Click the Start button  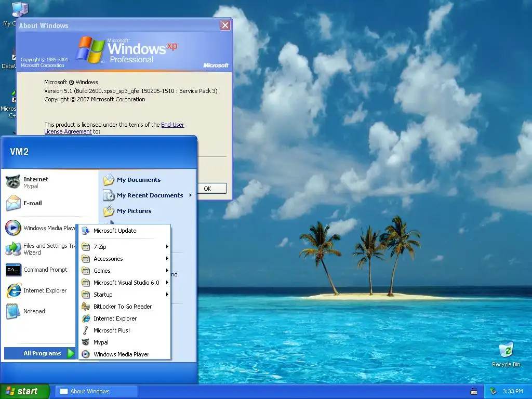pos(25,391)
